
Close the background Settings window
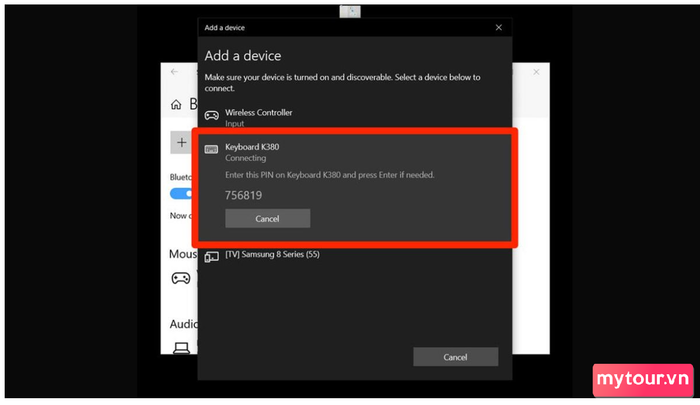click(x=536, y=72)
